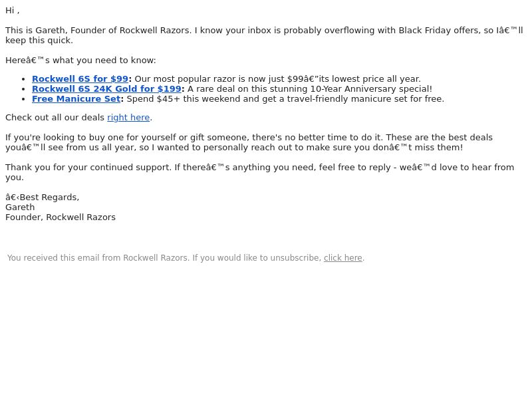Click the bullet marker before Rockwell 6S for $99

23,79
